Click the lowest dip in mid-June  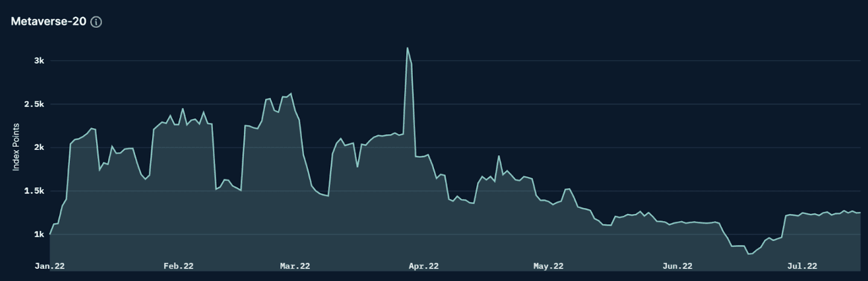[749, 254]
